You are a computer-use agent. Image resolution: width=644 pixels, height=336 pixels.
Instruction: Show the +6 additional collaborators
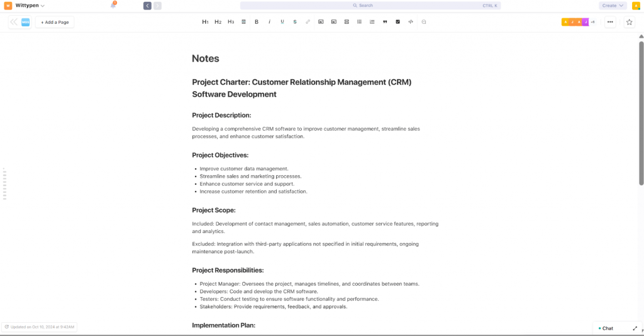tap(592, 22)
